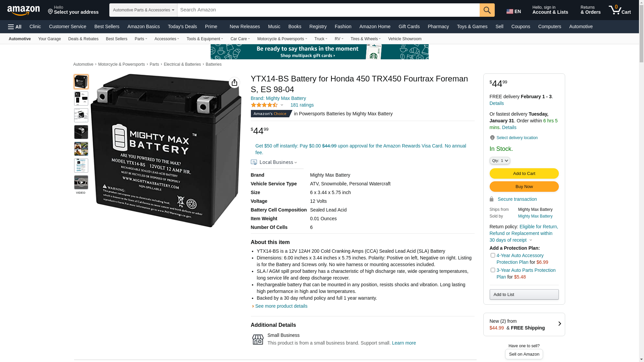Click the Amazon logo
Image resolution: width=644 pixels, height=362 pixels.
pos(23,11)
